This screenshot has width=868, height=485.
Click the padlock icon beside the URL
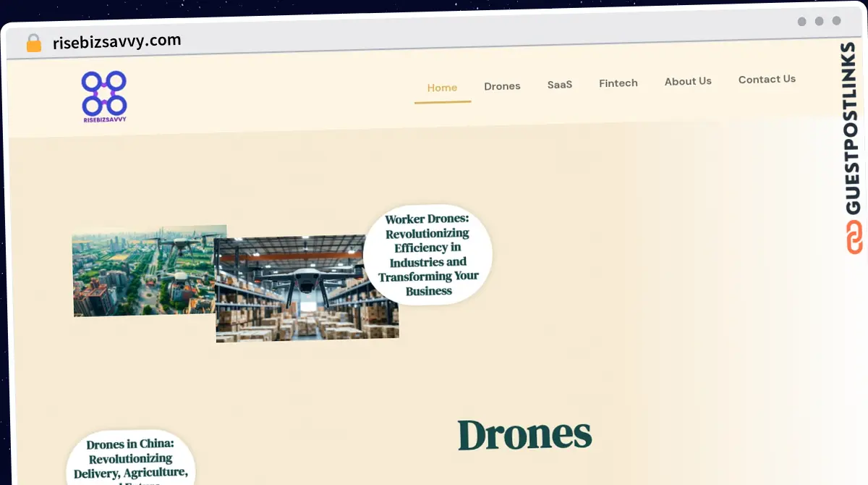pos(34,43)
